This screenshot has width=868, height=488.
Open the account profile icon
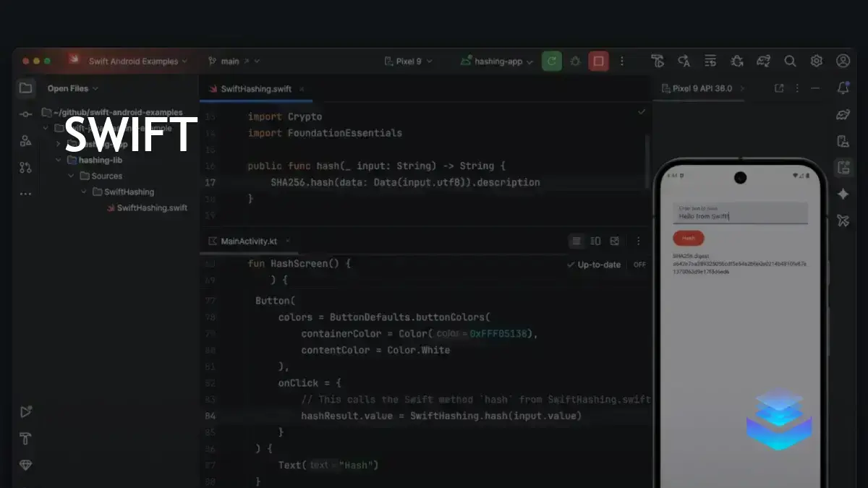843,61
